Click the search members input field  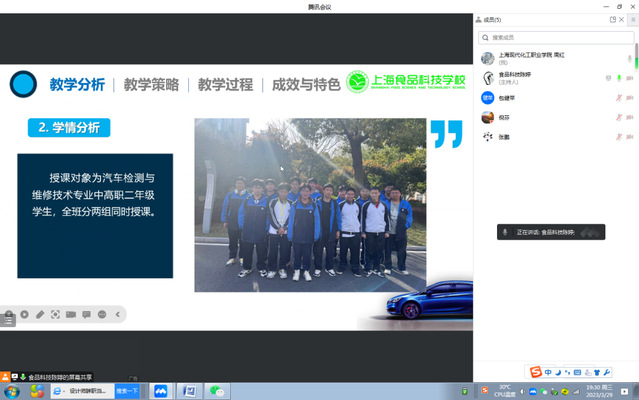(555, 37)
